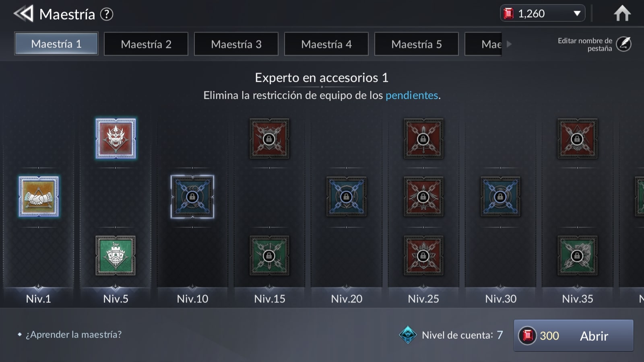Image resolution: width=644 pixels, height=362 pixels.
Task: Switch to the Maestría 4 tab
Action: (326, 44)
